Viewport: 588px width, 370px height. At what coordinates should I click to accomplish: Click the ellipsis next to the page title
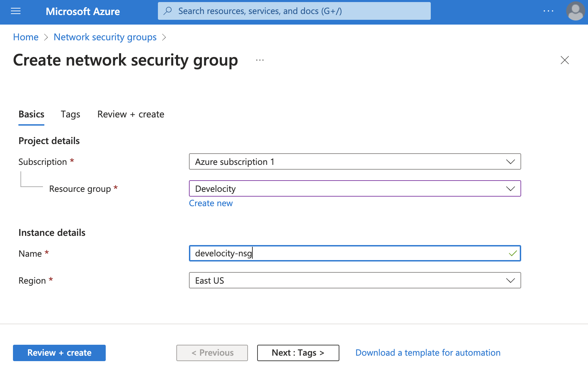point(260,60)
